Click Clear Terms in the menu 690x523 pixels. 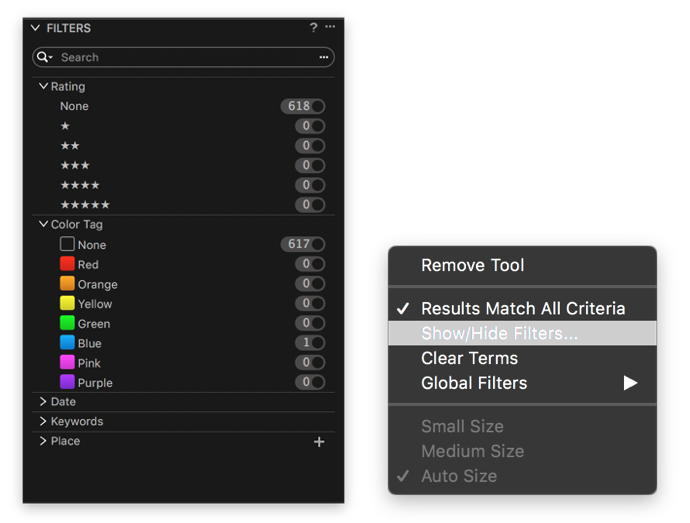coord(522,358)
